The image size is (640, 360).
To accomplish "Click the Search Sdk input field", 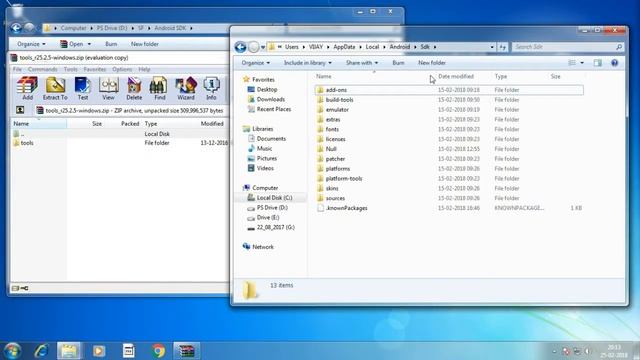I will 568,47.
